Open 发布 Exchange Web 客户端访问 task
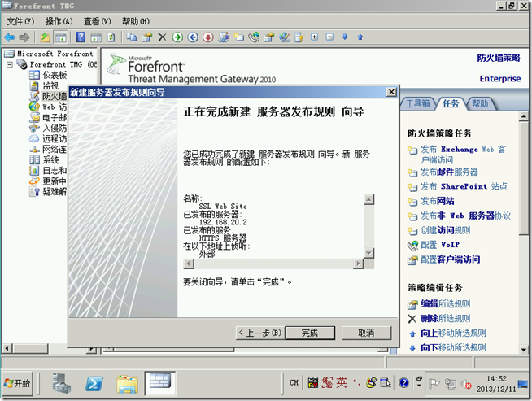532x401 pixels. click(x=464, y=155)
